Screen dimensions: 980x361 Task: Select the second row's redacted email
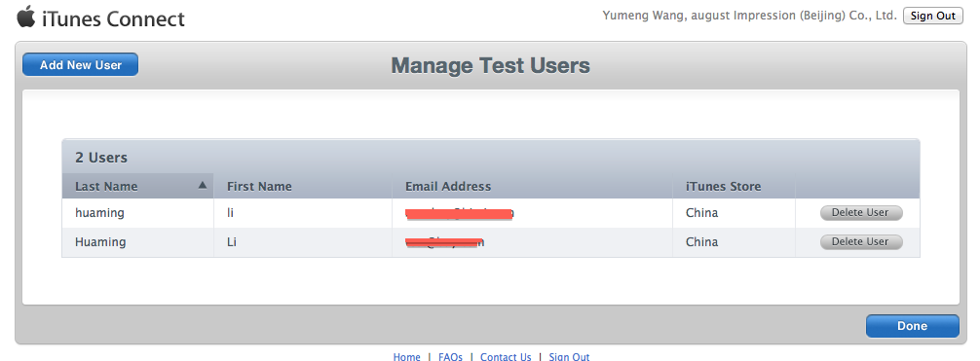tap(444, 242)
